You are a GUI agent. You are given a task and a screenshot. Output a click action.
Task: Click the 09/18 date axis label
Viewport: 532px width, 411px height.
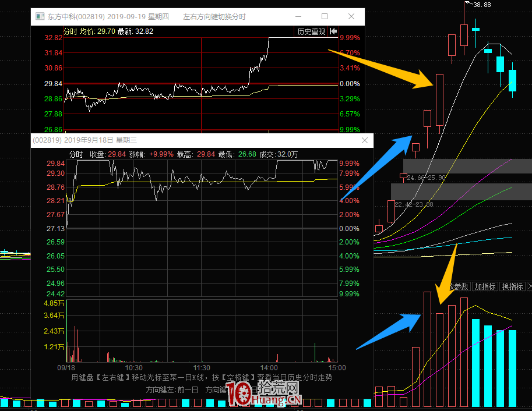point(66,367)
